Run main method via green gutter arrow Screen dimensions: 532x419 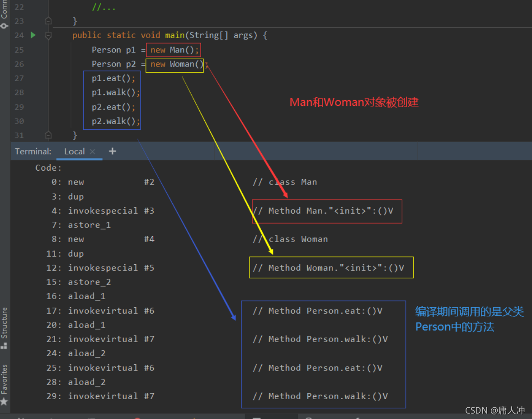[x=33, y=35]
